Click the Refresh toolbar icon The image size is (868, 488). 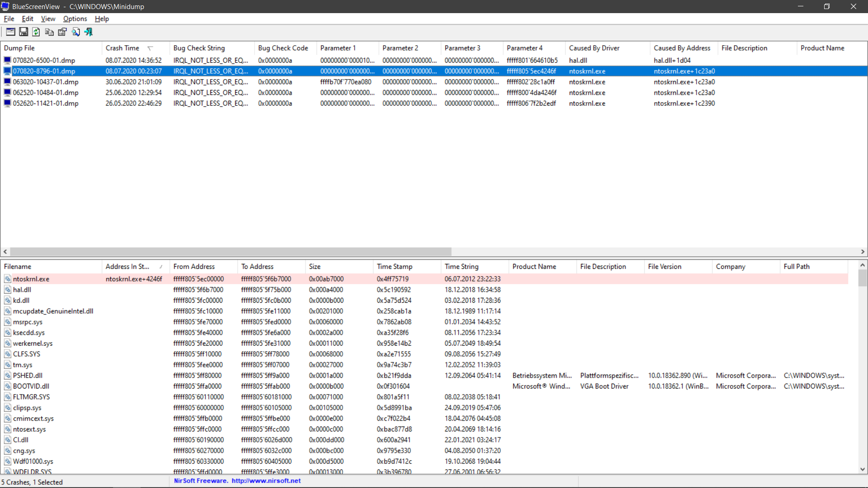tap(36, 32)
